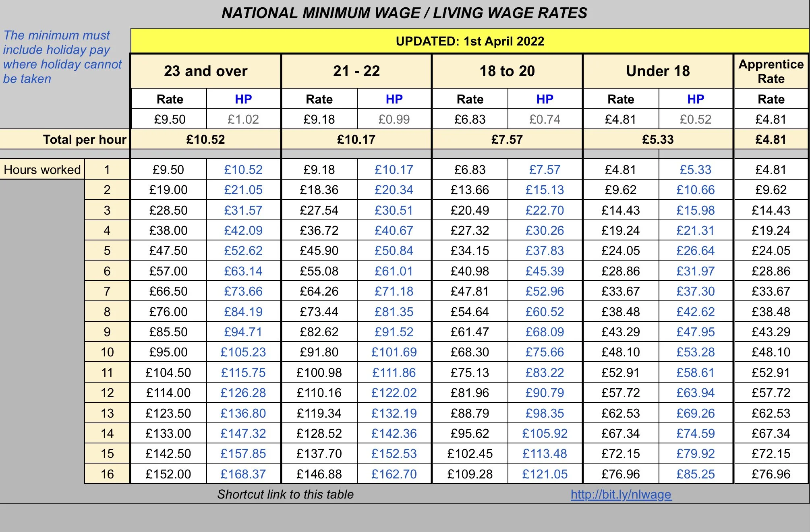Select the 'Hours worked' label cell

click(42, 170)
